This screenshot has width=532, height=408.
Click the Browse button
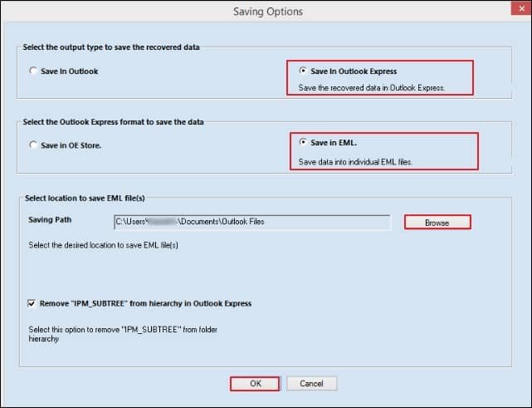(437, 223)
